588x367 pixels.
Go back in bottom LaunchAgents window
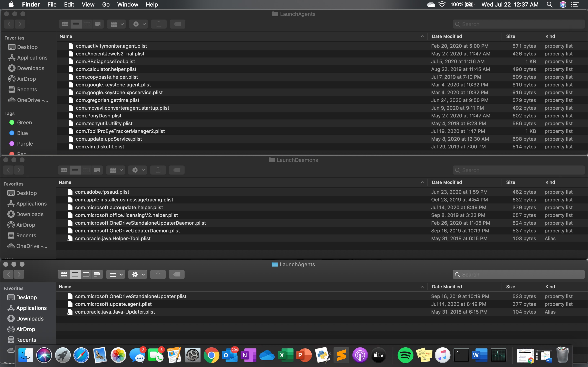pos(9,274)
